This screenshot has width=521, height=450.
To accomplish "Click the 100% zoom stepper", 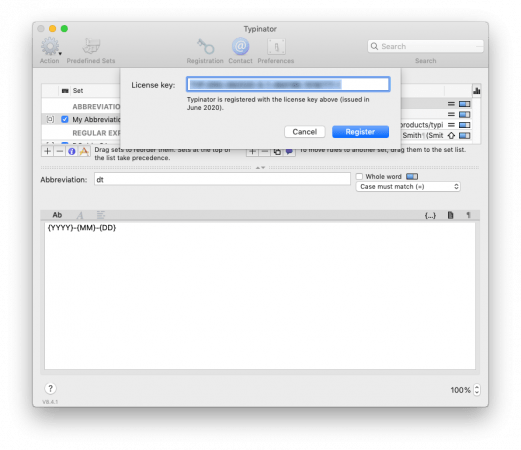I will click(477, 390).
